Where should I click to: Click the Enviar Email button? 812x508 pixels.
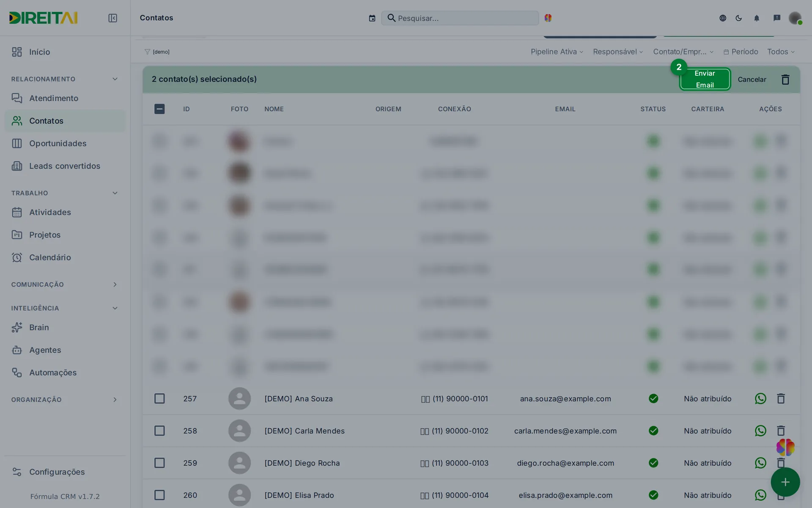tap(705, 79)
